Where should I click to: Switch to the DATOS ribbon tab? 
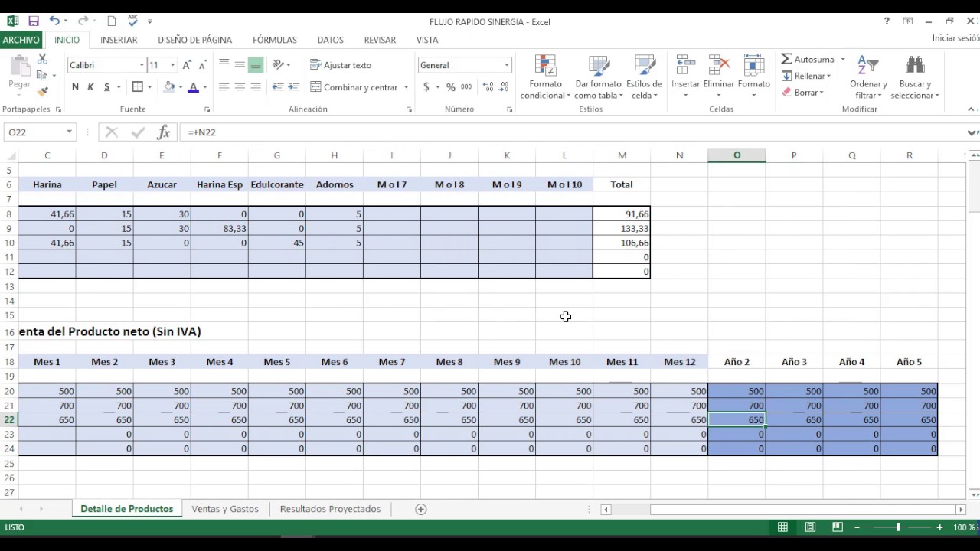point(331,40)
